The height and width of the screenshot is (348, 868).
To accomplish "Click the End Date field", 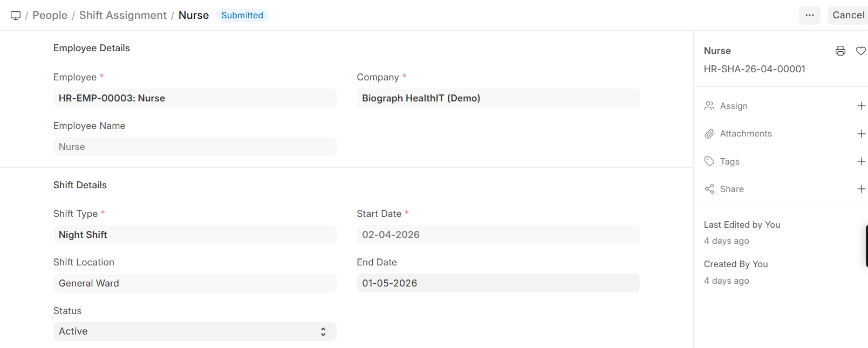I will click(497, 283).
